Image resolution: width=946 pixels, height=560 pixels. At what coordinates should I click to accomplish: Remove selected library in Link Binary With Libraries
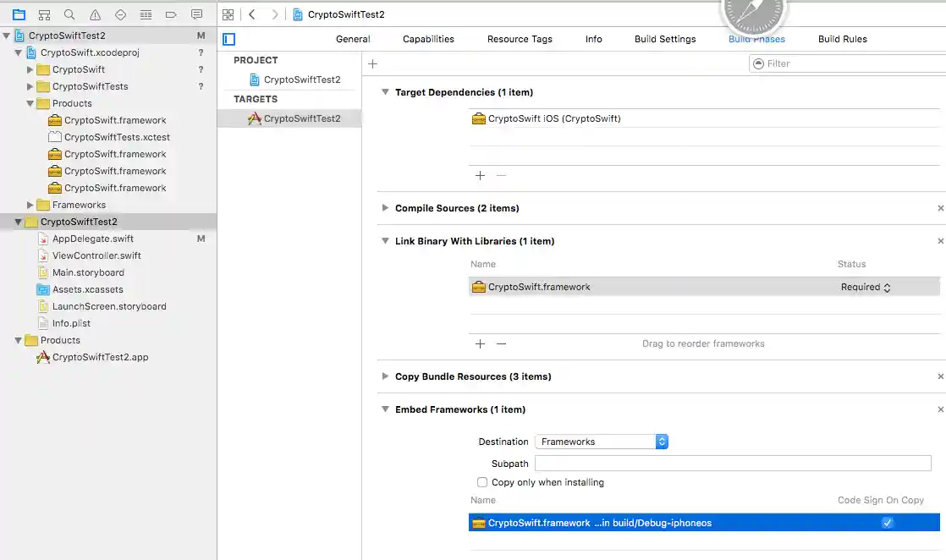[x=502, y=344]
